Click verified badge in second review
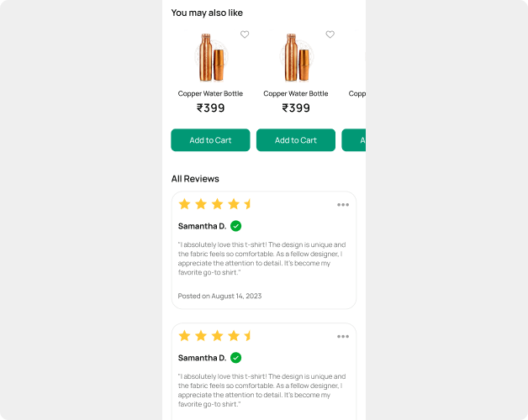This screenshot has width=528, height=420. point(236,358)
